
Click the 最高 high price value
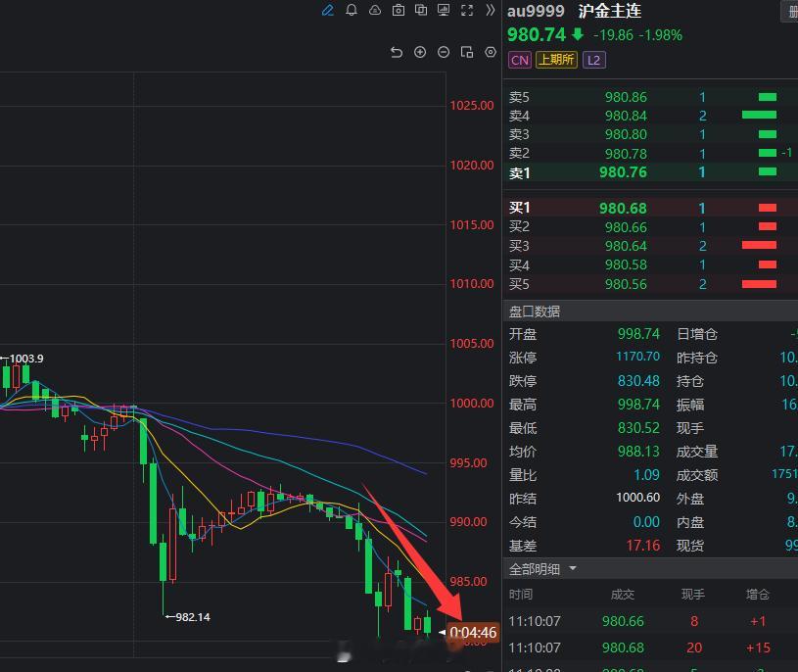pos(638,405)
